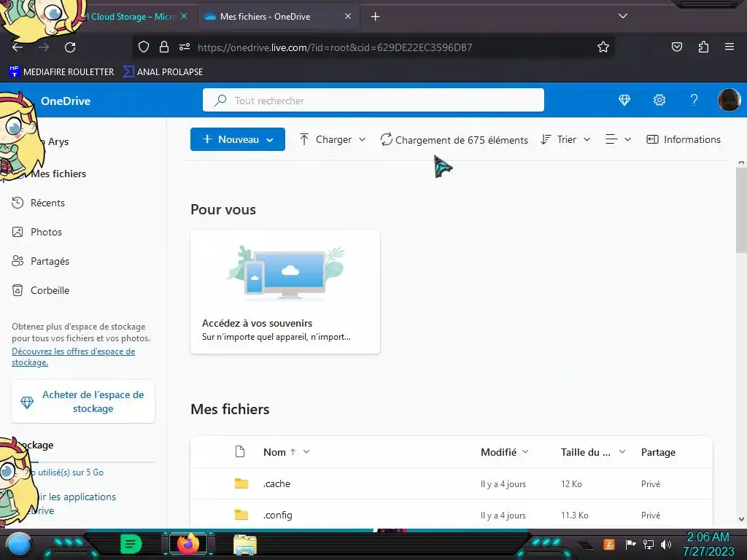Go back with the browser back arrow
Image resolution: width=747 pixels, height=560 pixels.
(18, 47)
